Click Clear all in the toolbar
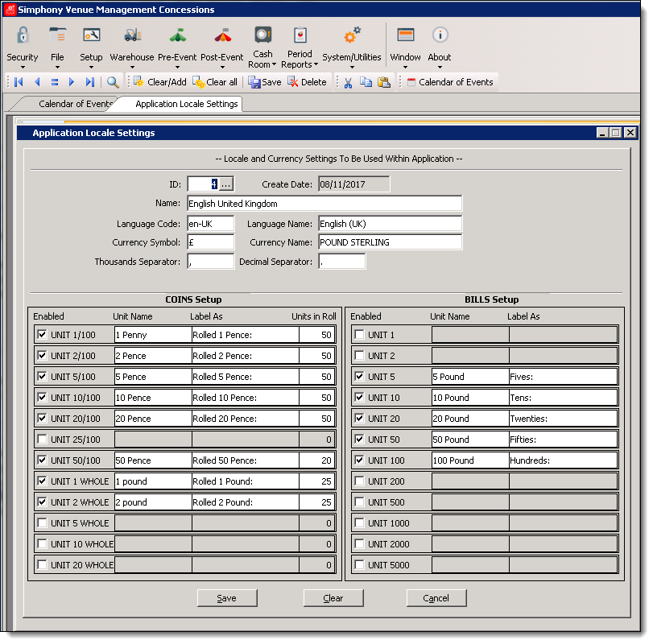This screenshot has height=644, width=653. click(215, 82)
